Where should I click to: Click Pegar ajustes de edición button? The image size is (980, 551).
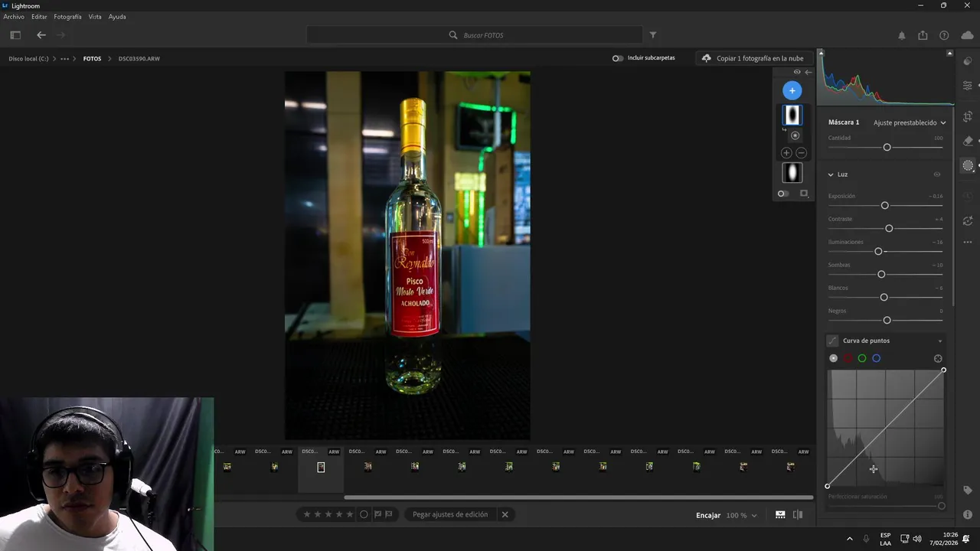pyautogui.click(x=450, y=514)
